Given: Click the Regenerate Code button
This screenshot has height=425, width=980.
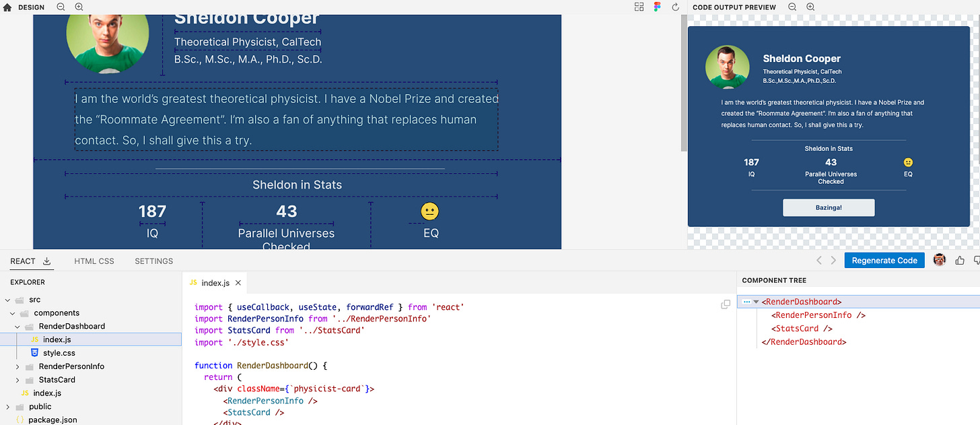Looking at the screenshot, I should pyautogui.click(x=884, y=260).
